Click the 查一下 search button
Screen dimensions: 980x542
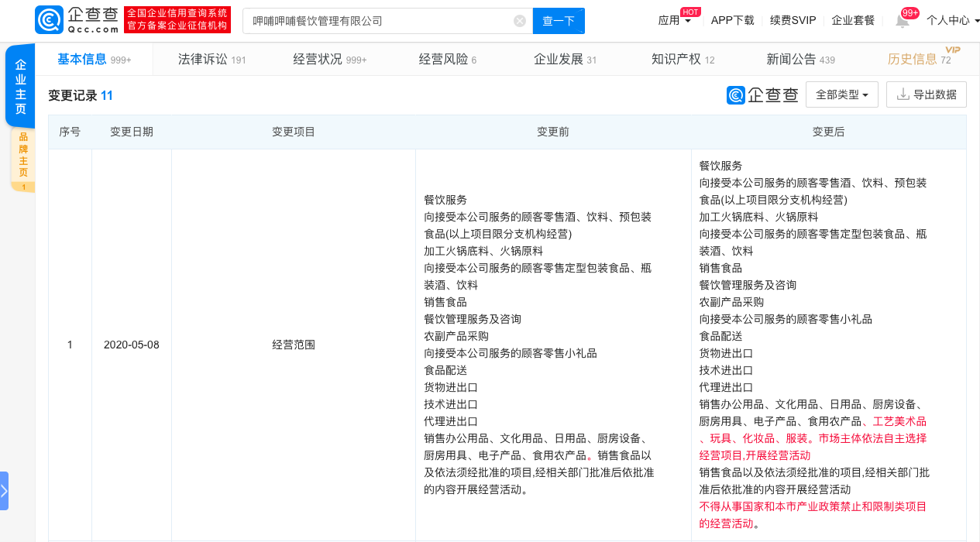coord(559,21)
